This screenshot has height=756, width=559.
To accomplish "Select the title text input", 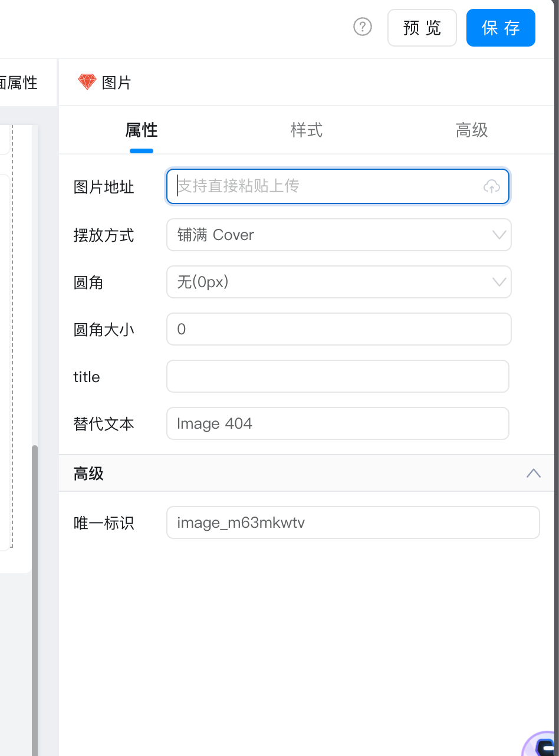I will (x=337, y=376).
